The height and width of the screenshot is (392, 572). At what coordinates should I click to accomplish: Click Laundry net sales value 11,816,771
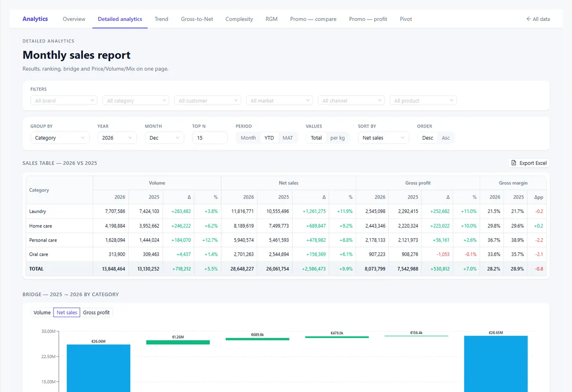(243, 211)
